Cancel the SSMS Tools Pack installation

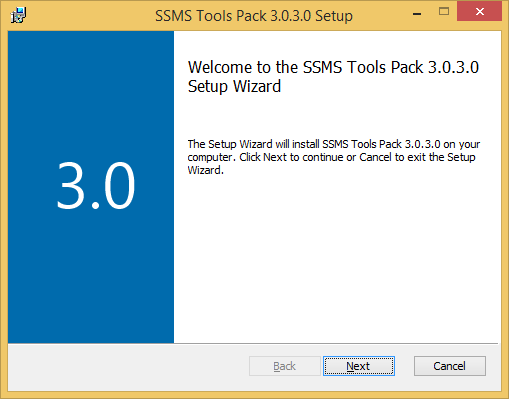[x=450, y=366]
